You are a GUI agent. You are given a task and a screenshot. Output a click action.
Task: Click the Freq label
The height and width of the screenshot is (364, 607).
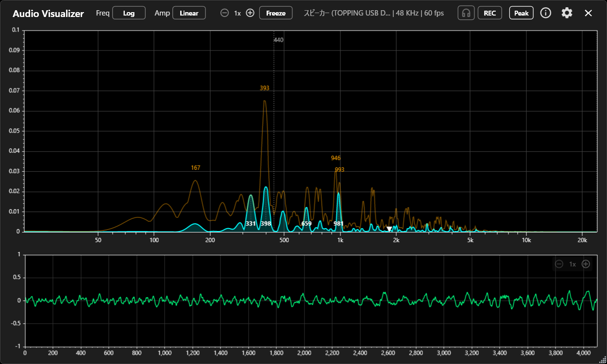pos(103,13)
